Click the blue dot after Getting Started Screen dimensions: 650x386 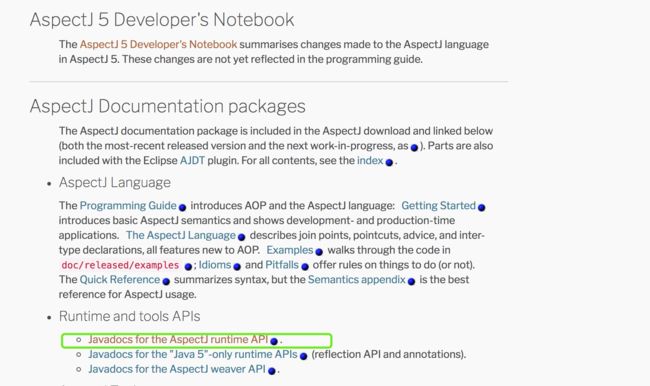(x=481, y=207)
